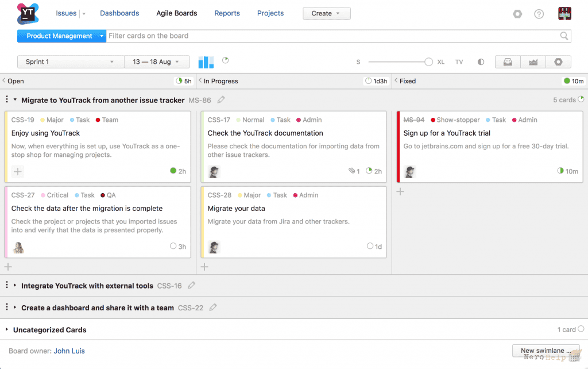Expand Create a dashboard swimlane
This screenshot has height=369, width=588.
pos(15,307)
